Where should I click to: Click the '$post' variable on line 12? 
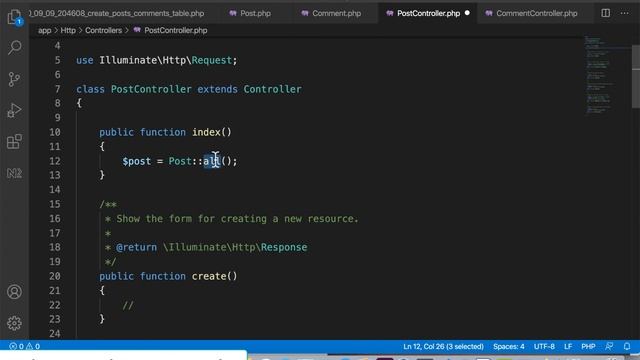point(137,161)
